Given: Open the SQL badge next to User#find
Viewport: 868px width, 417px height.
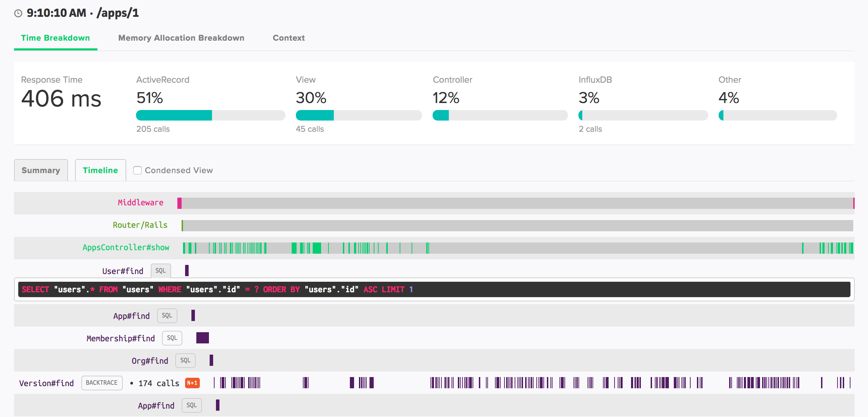Looking at the screenshot, I should (161, 271).
